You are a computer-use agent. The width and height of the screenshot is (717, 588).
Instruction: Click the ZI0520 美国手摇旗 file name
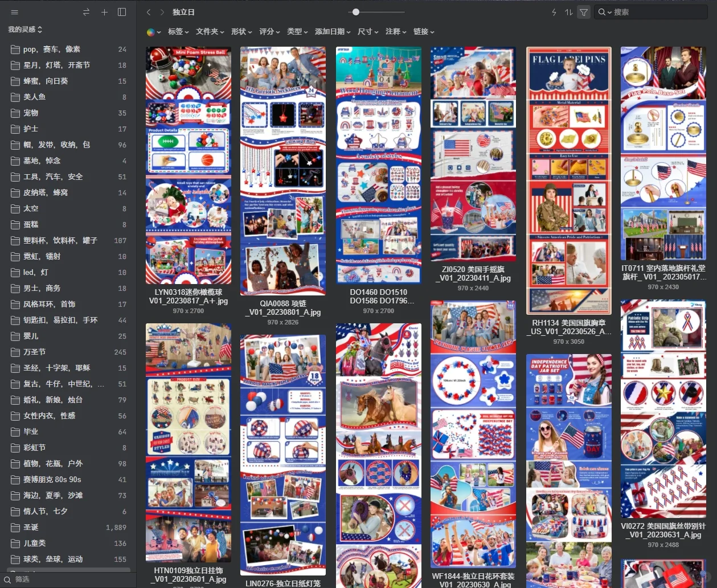coord(473,274)
